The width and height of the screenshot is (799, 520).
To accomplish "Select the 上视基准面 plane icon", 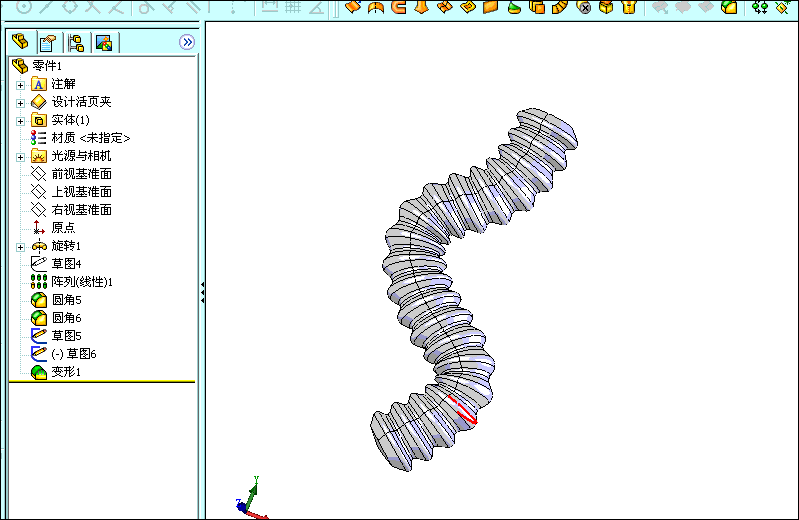I will [39, 192].
